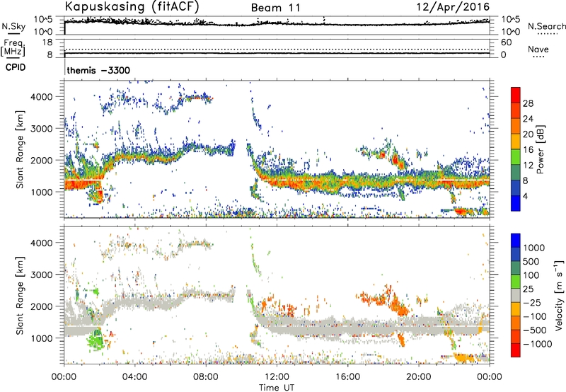Click the 12/Apr/2016 date label

coord(453,7)
